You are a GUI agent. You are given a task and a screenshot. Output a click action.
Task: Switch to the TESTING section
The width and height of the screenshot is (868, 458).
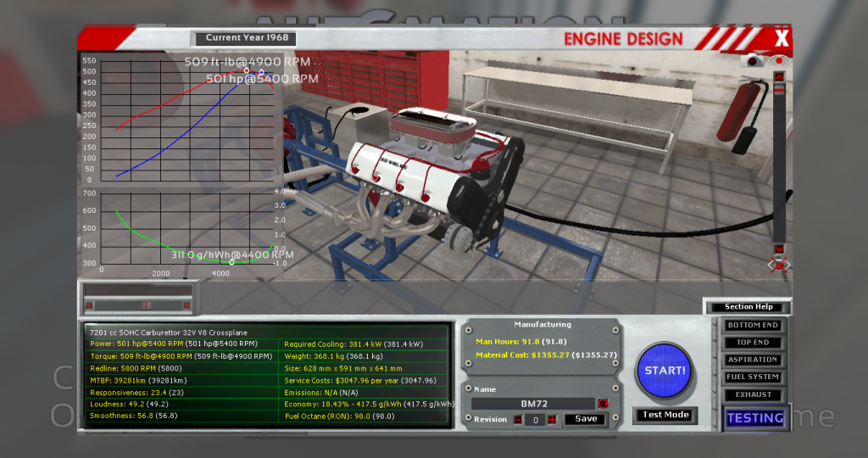[x=755, y=418]
